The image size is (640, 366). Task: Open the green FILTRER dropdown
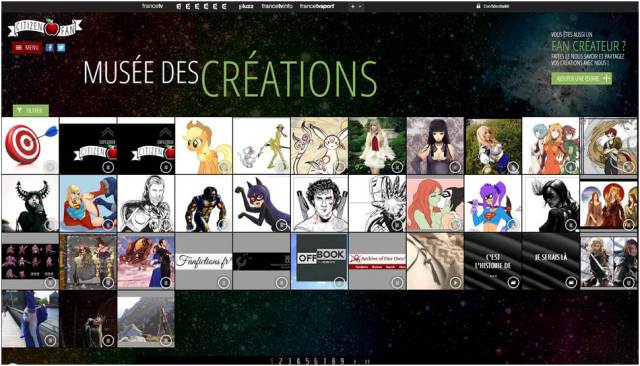point(31,110)
